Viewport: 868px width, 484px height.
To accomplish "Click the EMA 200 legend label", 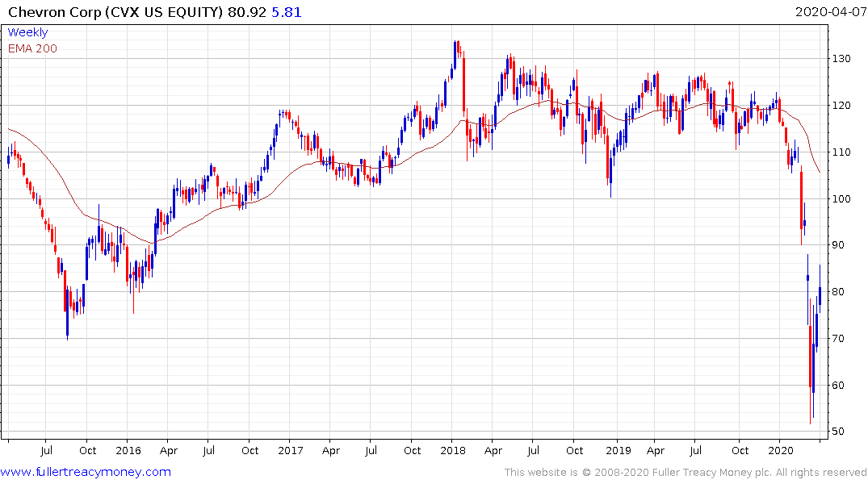I will click(32, 48).
